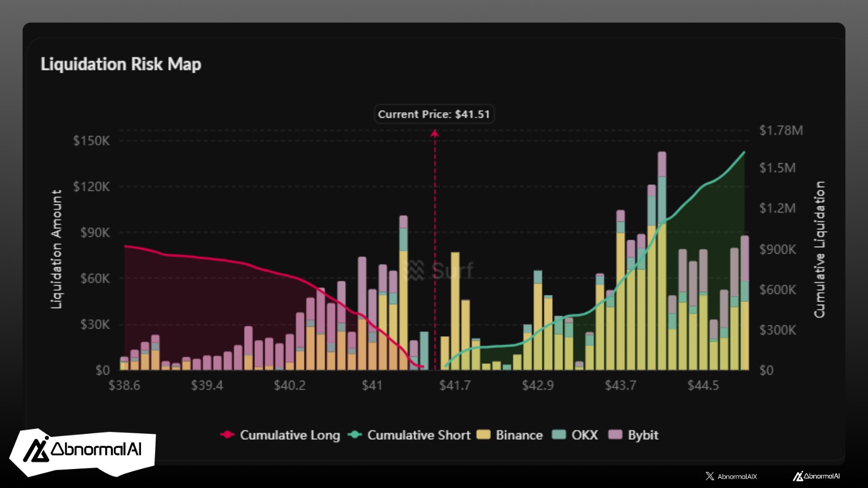Image resolution: width=868 pixels, height=488 pixels.
Task: Click the AbnormalAIX handle text
Action: point(737,477)
